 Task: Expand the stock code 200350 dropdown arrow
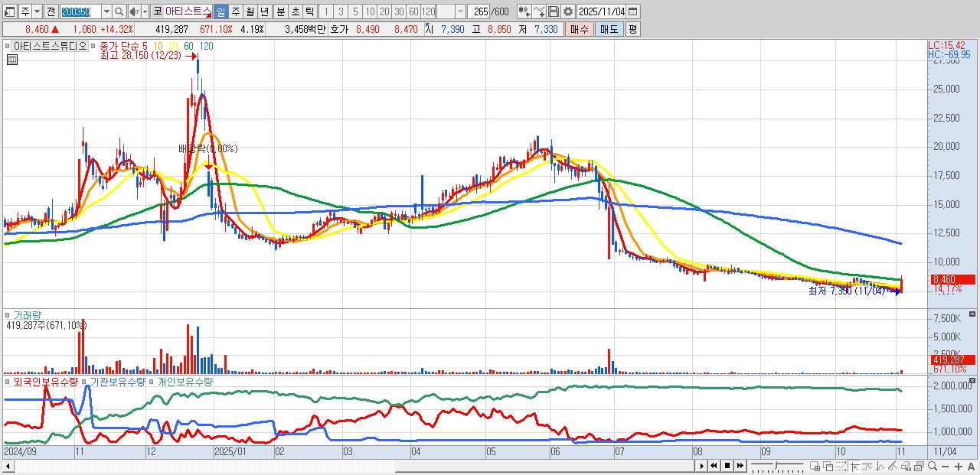point(106,11)
